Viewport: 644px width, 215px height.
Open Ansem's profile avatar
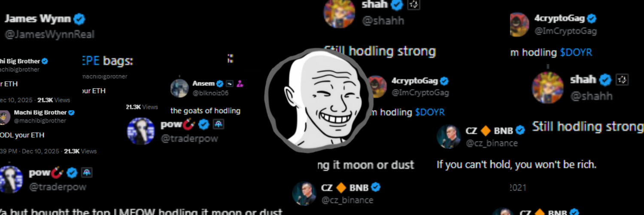coord(179,88)
